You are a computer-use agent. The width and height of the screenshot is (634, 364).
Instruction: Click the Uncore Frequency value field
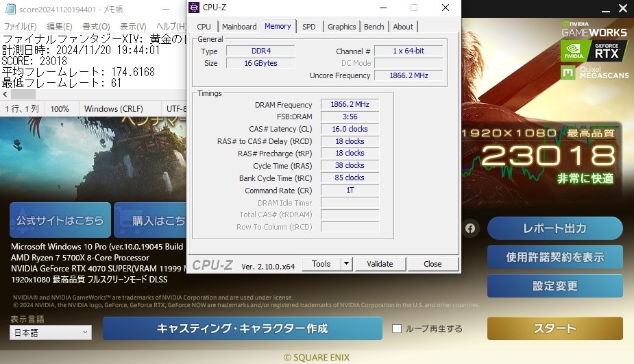(x=409, y=75)
